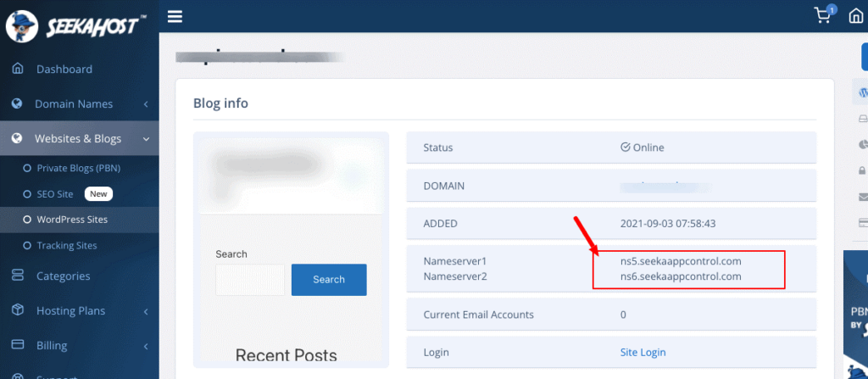Open Categories in sidebar
Viewport: 868px width, 379px height.
(x=63, y=276)
